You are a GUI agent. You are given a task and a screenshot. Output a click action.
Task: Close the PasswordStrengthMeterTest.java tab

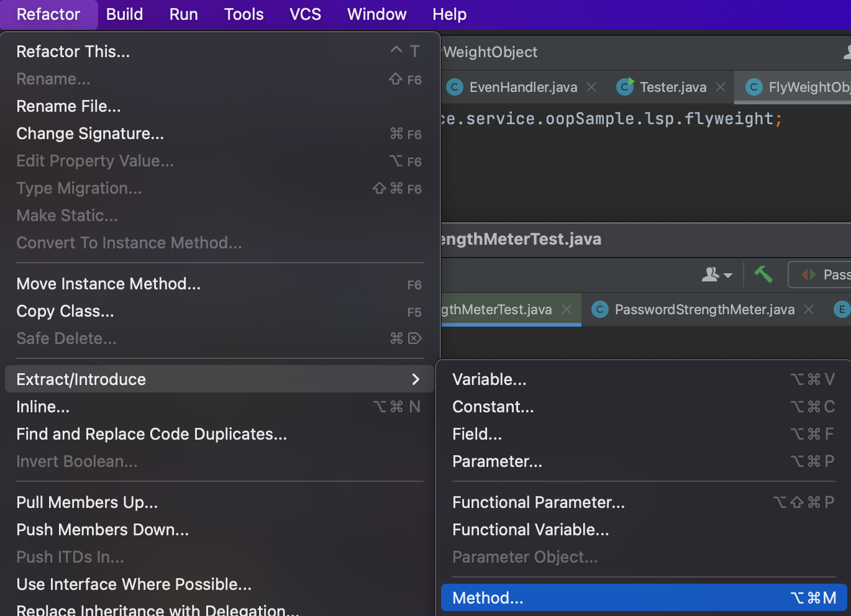point(567,309)
